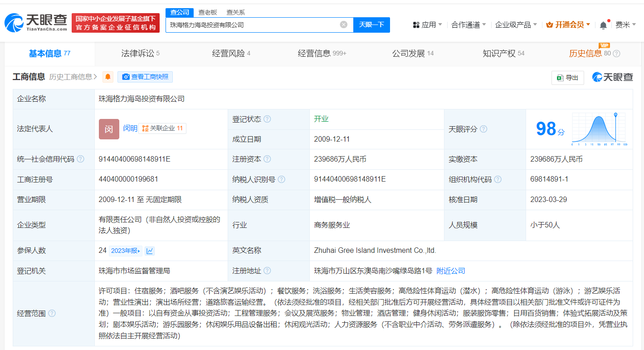Open the 费米 user account menu

(625, 25)
